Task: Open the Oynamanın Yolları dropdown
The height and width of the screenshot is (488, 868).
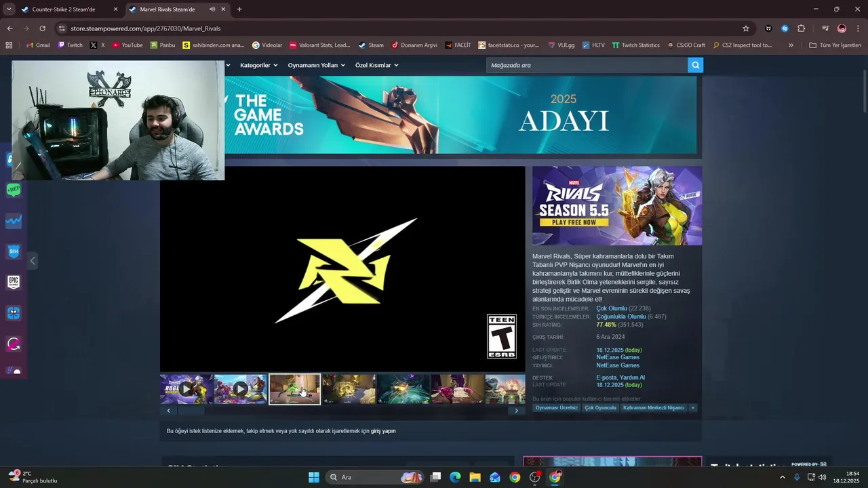Action: tap(316, 65)
